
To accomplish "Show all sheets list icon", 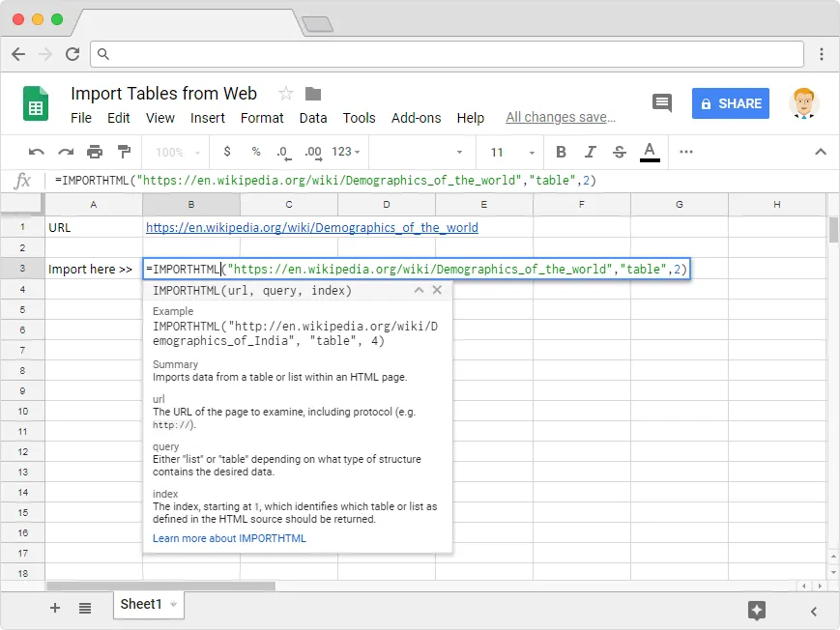I will point(85,608).
